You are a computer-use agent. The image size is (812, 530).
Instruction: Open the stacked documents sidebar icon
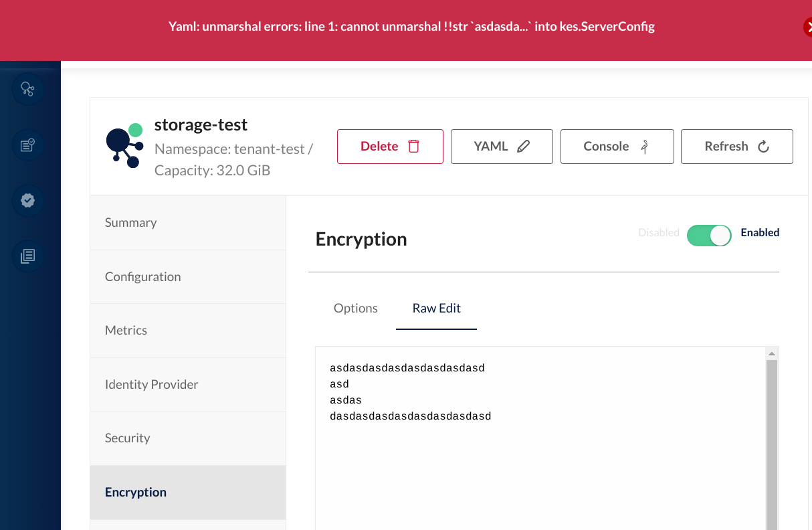27,256
